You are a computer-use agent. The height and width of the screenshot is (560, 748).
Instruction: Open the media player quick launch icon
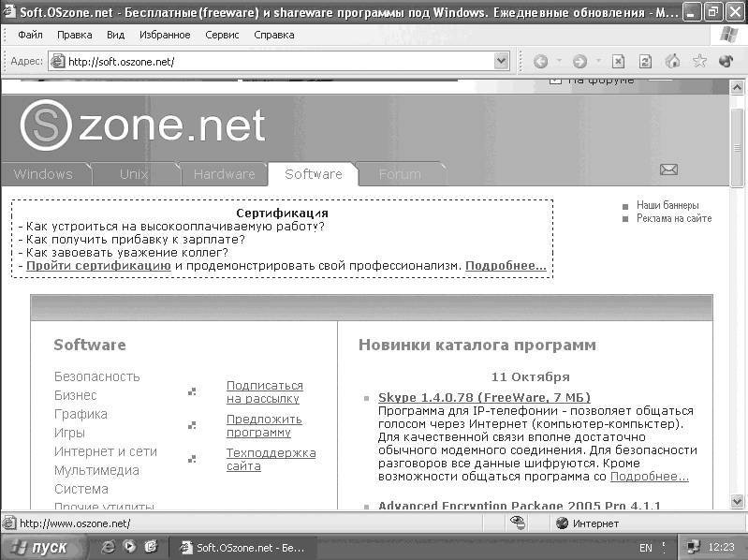129,547
